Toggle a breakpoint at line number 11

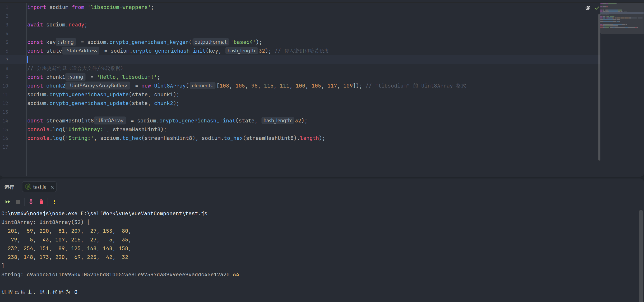(x=5, y=95)
